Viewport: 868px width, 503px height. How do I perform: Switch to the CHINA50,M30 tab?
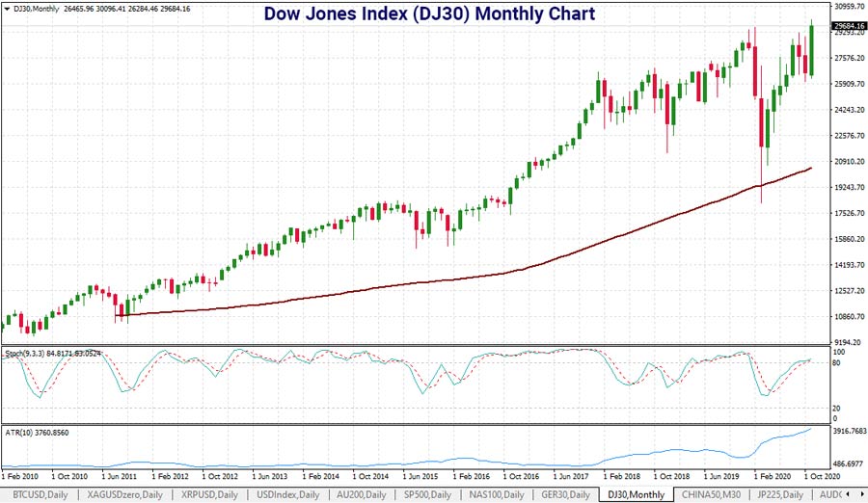[x=712, y=494]
